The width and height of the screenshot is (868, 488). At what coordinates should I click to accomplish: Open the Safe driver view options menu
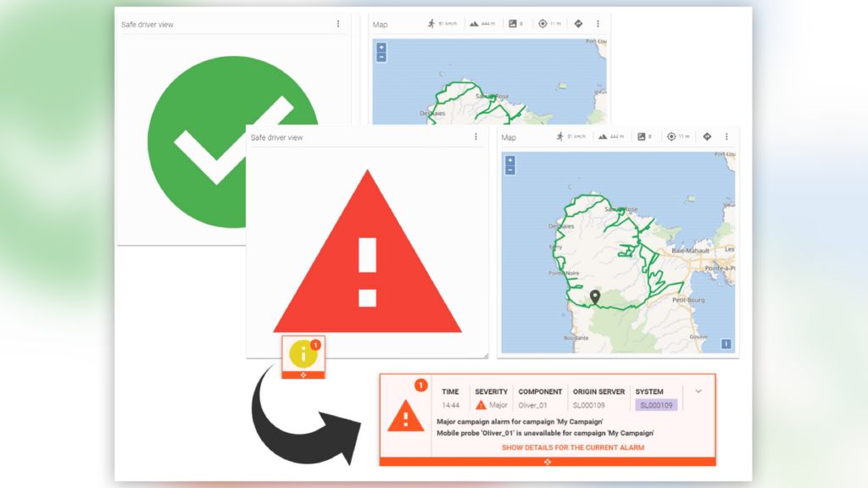tap(476, 136)
